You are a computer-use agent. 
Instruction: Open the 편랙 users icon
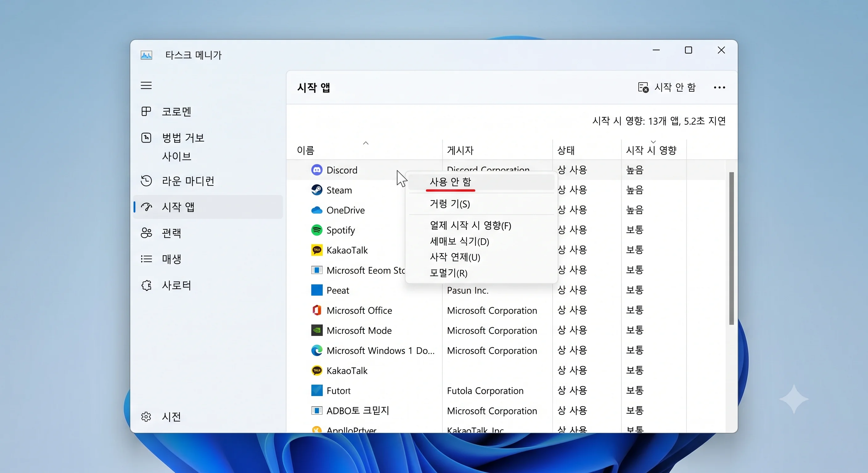click(x=146, y=233)
